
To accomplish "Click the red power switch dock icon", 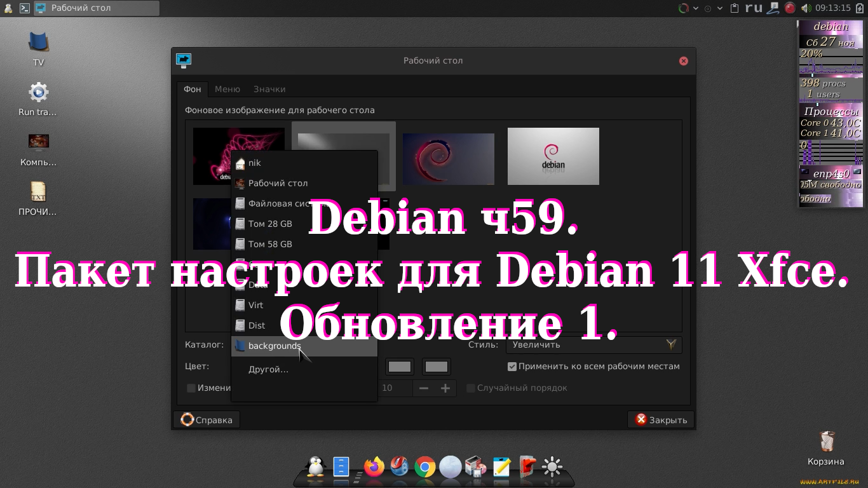I will (527, 467).
